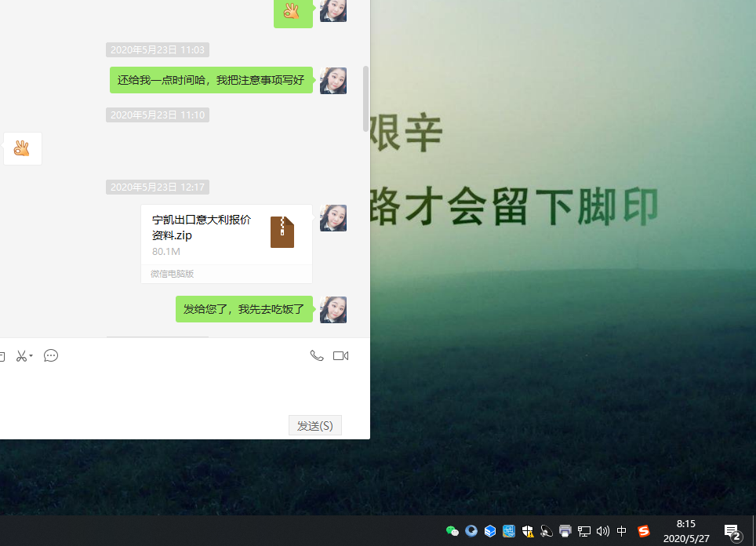
Task: Open WeChat from the system tray
Action: (451, 531)
